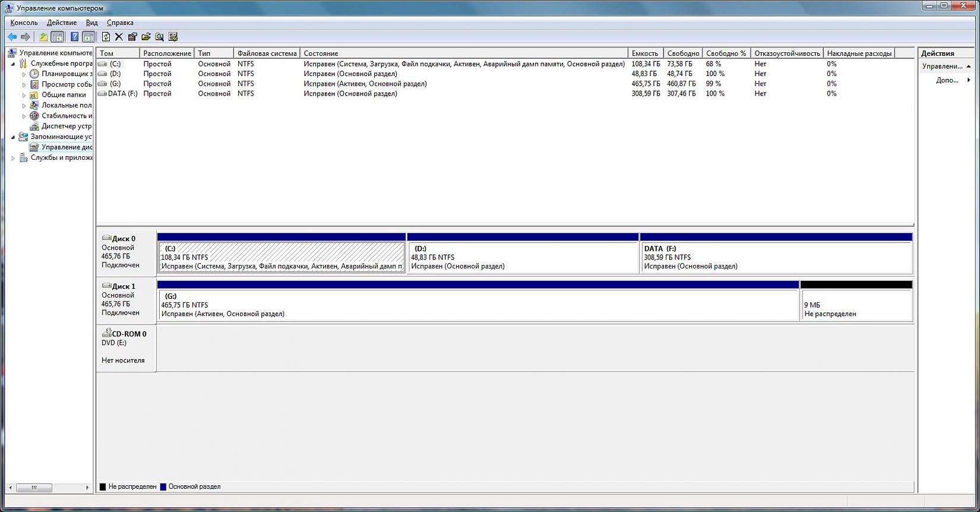Expand the Службы и приложения node

(x=13, y=158)
